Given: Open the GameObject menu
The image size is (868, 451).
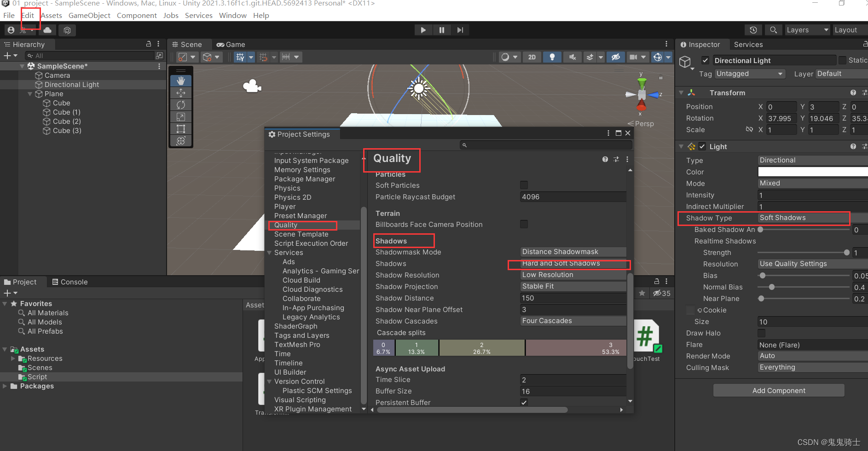Looking at the screenshot, I should [89, 15].
